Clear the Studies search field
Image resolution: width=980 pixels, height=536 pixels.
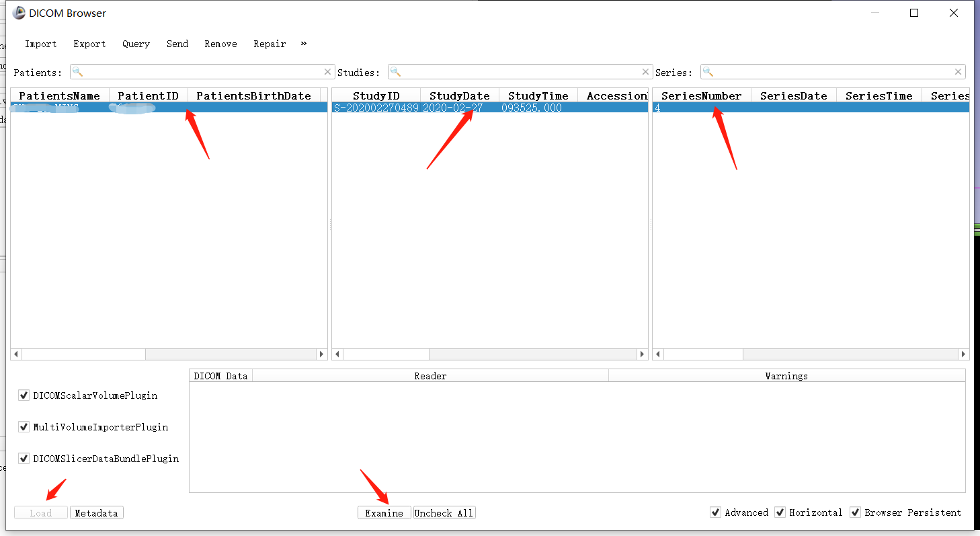click(x=646, y=72)
